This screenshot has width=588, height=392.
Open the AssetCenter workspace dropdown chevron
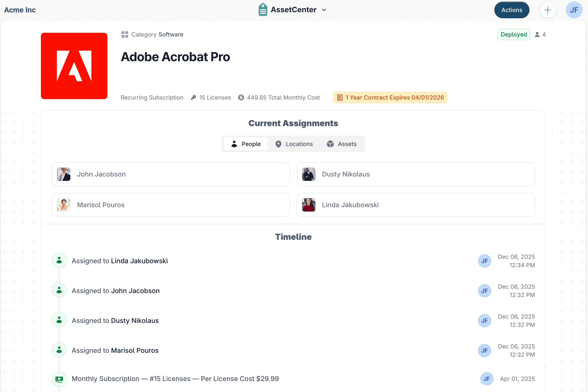324,10
